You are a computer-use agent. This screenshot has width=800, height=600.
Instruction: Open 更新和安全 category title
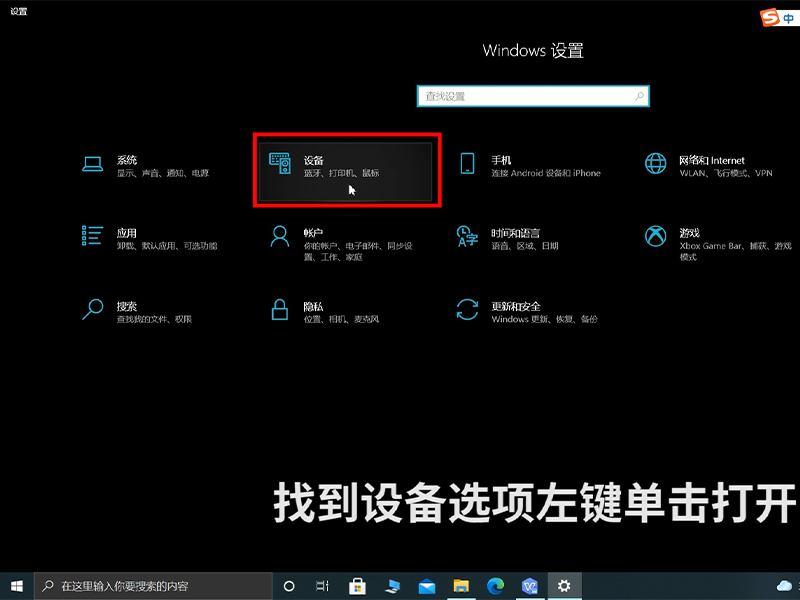click(516, 306)
